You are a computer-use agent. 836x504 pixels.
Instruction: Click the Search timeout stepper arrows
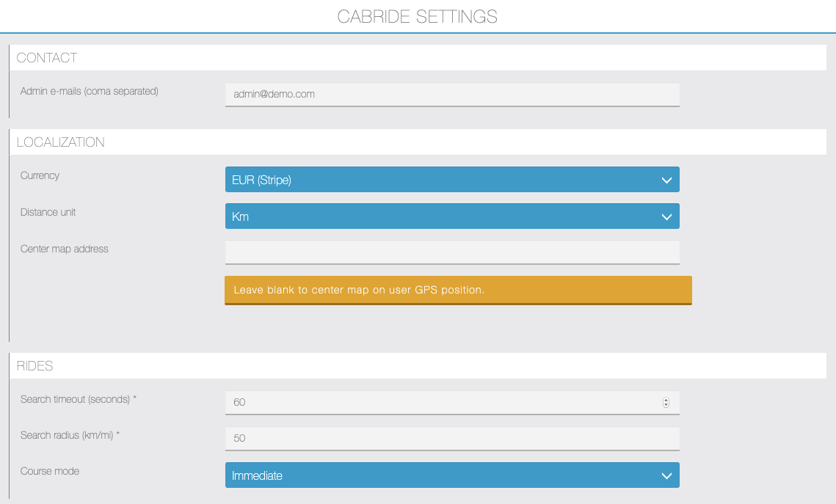(x=666, y=402)
